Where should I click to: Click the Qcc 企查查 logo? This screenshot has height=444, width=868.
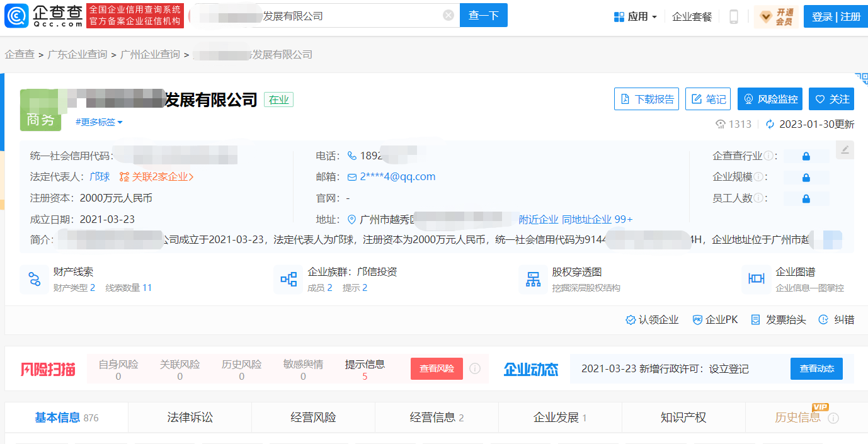(43, 16)
